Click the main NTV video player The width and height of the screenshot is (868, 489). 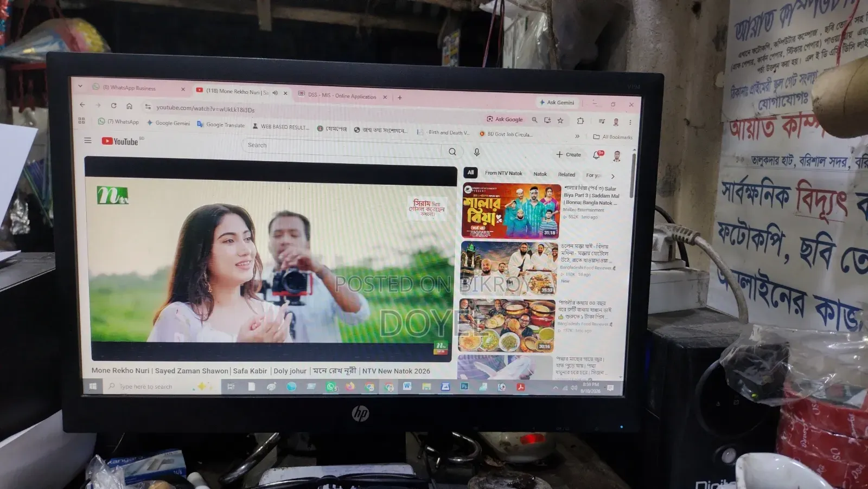coord(271,259)
